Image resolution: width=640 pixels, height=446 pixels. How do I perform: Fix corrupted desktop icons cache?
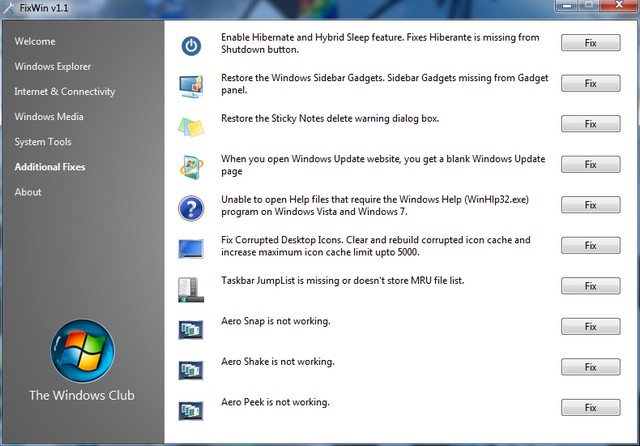click(x=591, y=245)
